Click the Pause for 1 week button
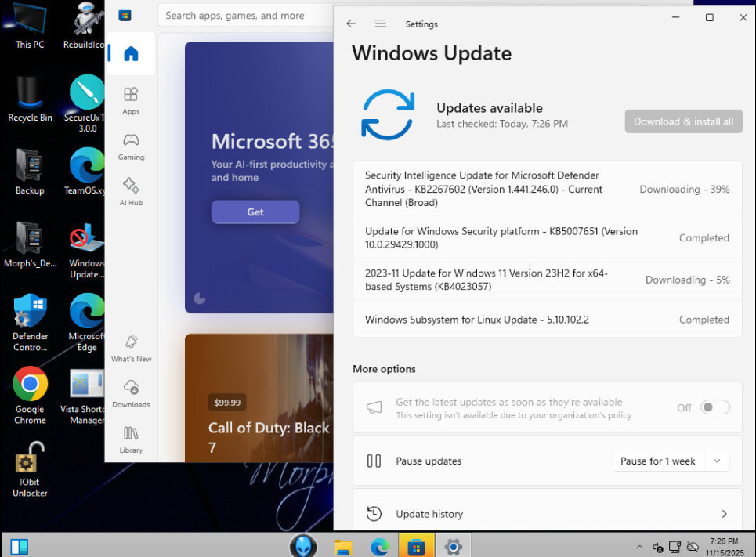 tap(657, 461)
